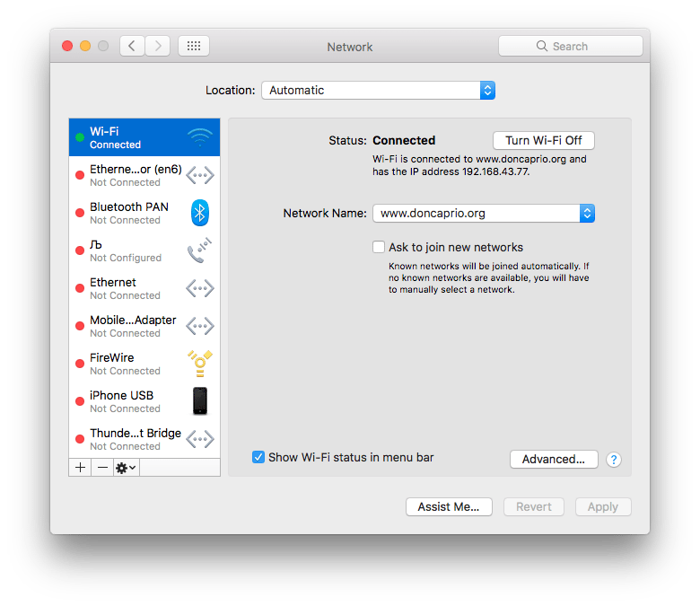700x606 pixels.
Task: Minimize the Network window
Action: pos(85,46)
